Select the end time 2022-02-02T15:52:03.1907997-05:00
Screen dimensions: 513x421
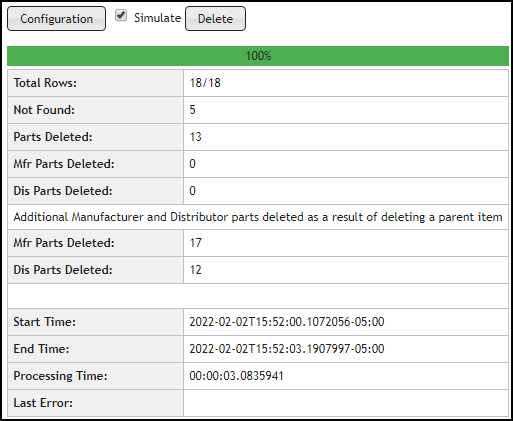[287, 349]
